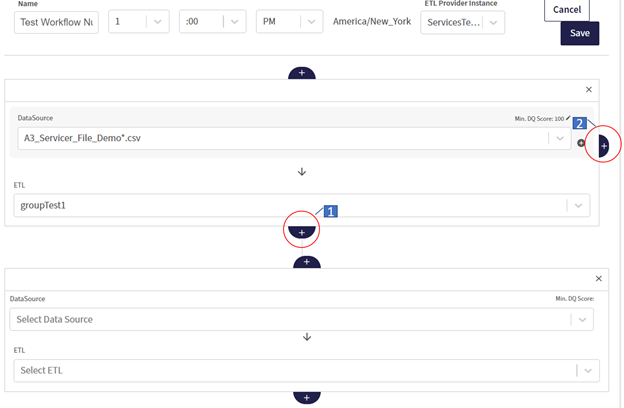Edit the Min. DQ Score pencil icon
The width and height of the screenshot is (624, 408).
568,118
